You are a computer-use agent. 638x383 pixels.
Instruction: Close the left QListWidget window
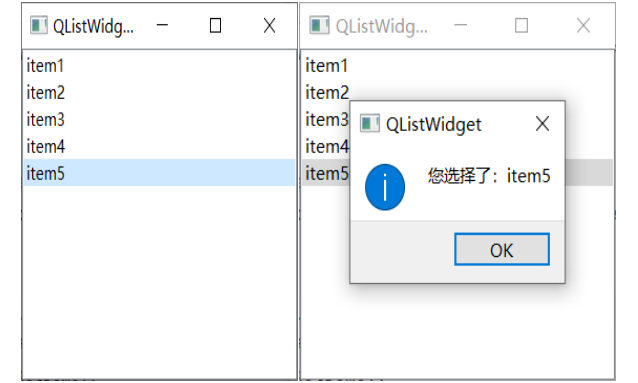click(269, 25)
